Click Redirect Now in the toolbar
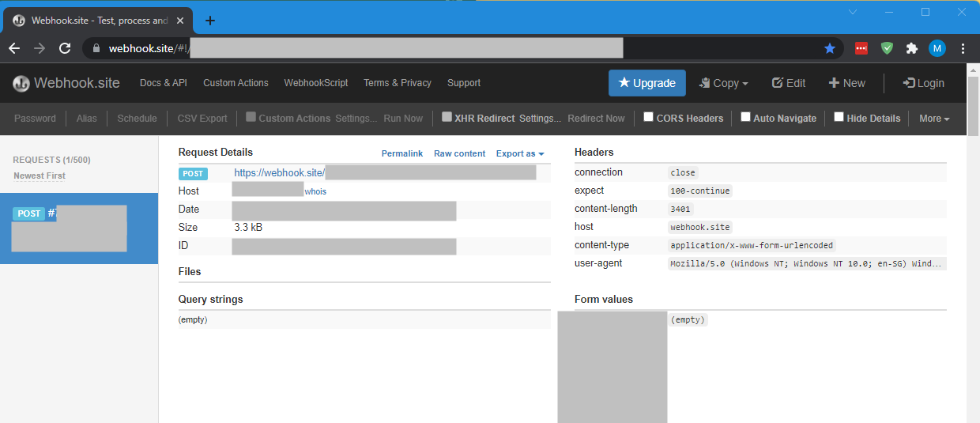 click(x=597, y=119)
